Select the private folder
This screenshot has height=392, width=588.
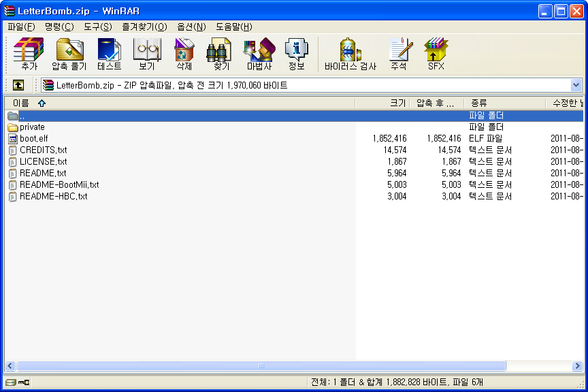click(x=32, y=127)
